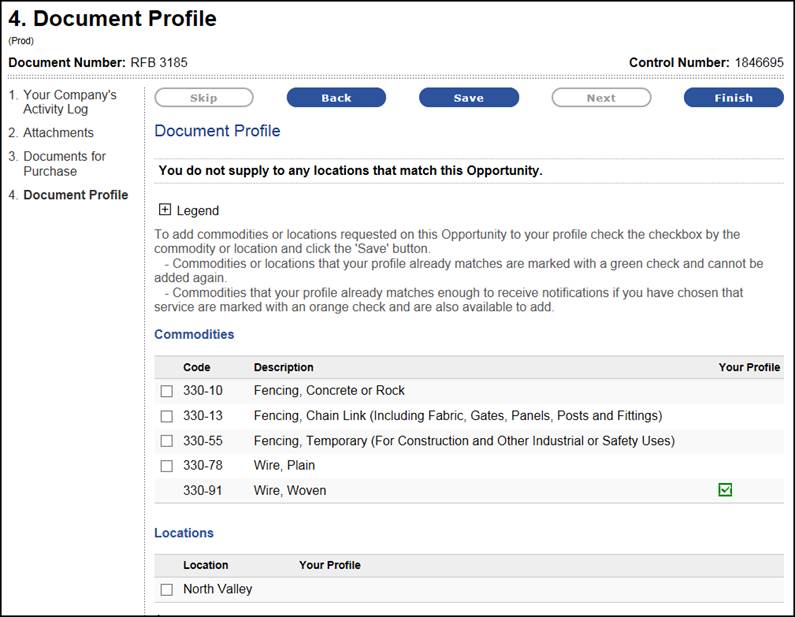The height and width of the screenshot is (617, 795).
Task: Click the Legend label text
Action: [x=197, y=211]
